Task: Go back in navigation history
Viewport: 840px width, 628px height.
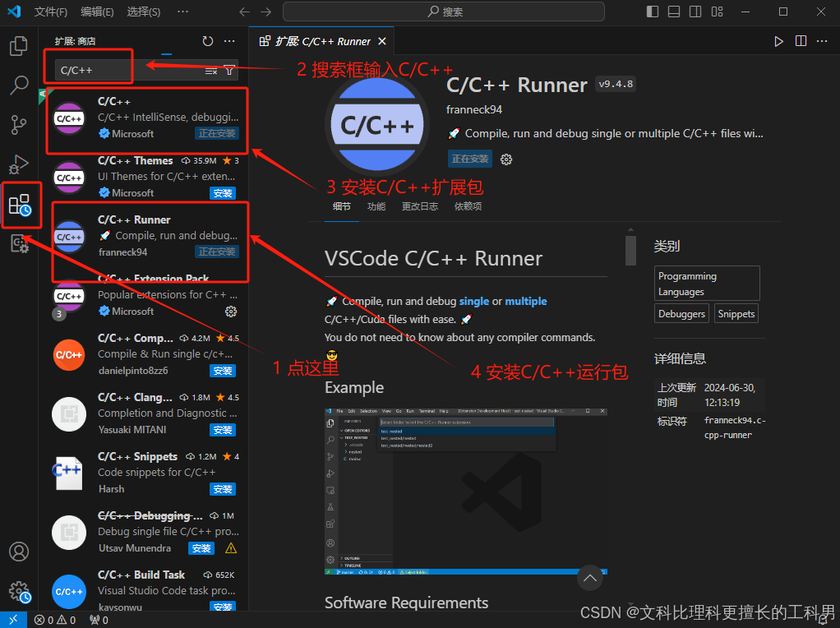Action: (244, 12)
